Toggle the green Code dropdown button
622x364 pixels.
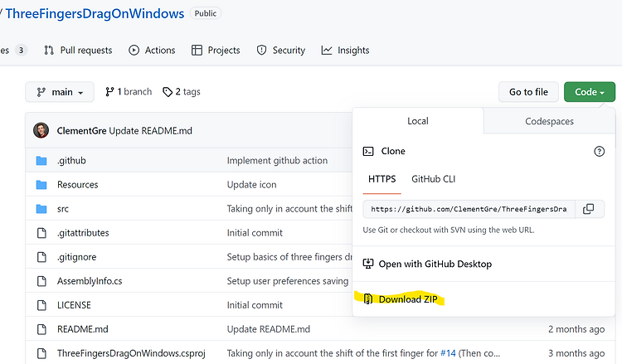coord(590,92)
